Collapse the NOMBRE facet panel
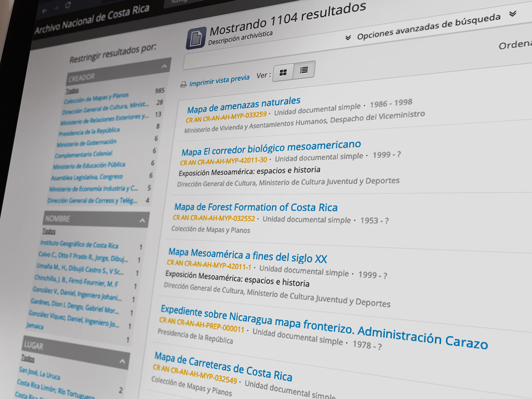This screenshot has width=532, height=399. [x=142, y=221]
